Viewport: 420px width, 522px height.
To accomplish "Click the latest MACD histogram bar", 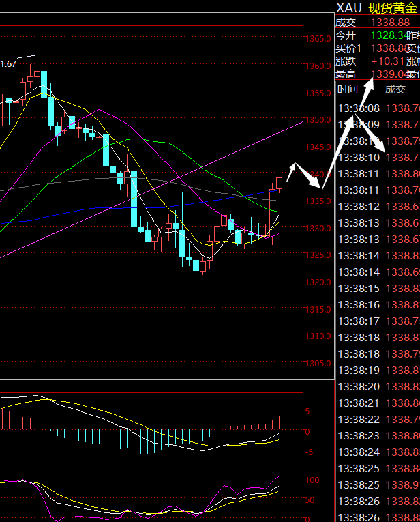I will pos(280,423).
